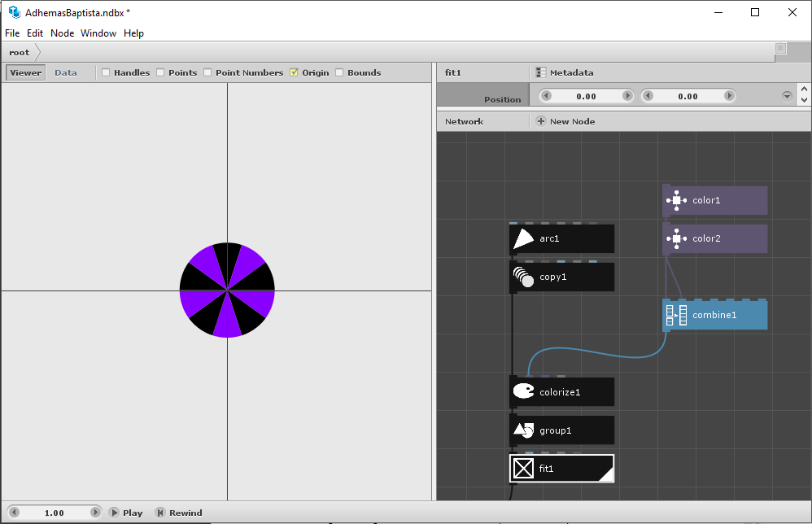Click the Network panel label
Screen dimensions: 812x524
coord(464,121)
